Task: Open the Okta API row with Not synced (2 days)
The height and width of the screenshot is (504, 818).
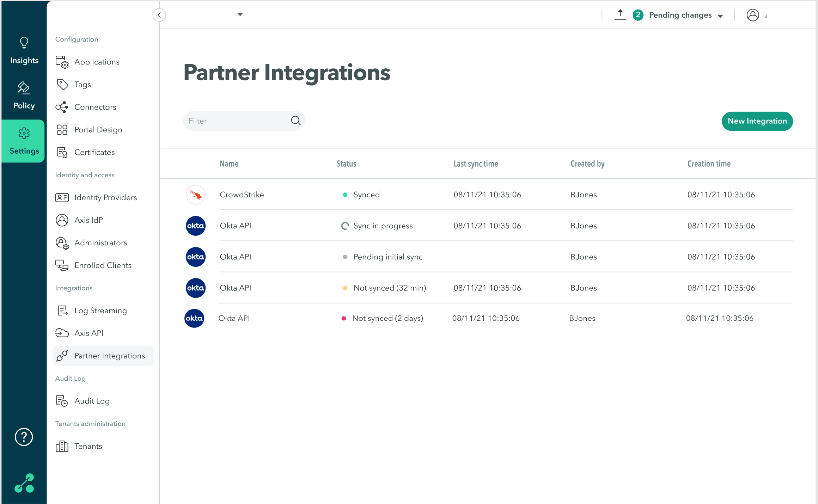Action: [234, 318]
